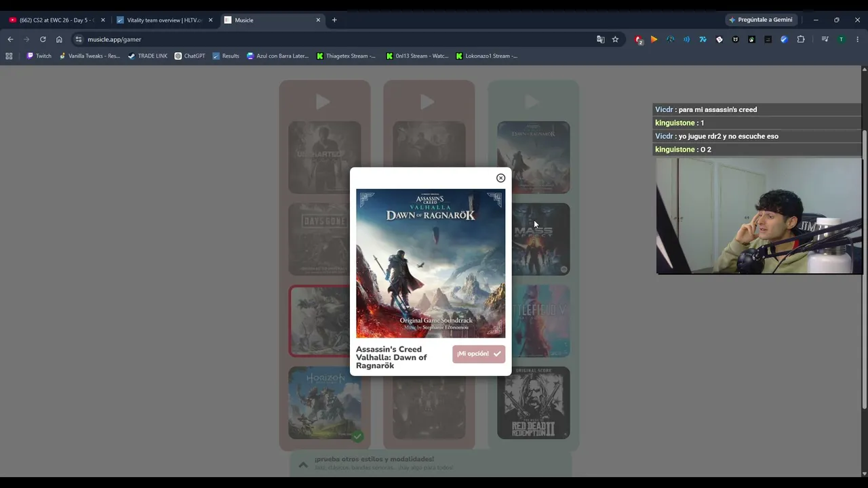The height and width of the screenshot is (488, 868).
Task: Open the red extension with badge 2
Action: tap(638, 39)
